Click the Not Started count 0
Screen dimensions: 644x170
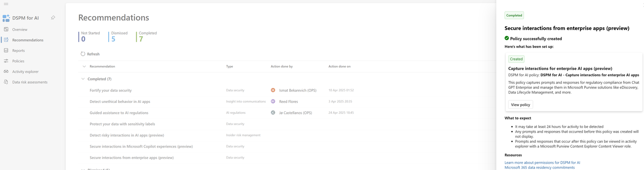tap(83, 39)
